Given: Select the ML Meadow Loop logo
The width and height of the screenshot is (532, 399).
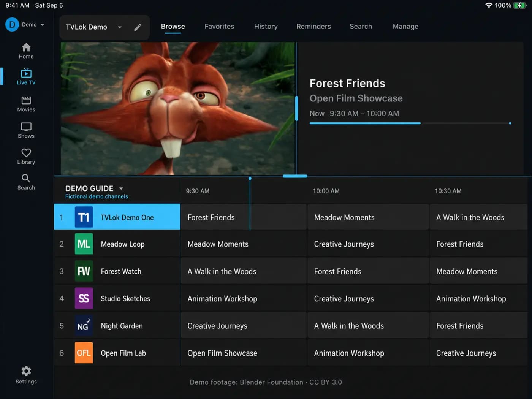Looking at the screenshot, I should (x=84, y=244).
